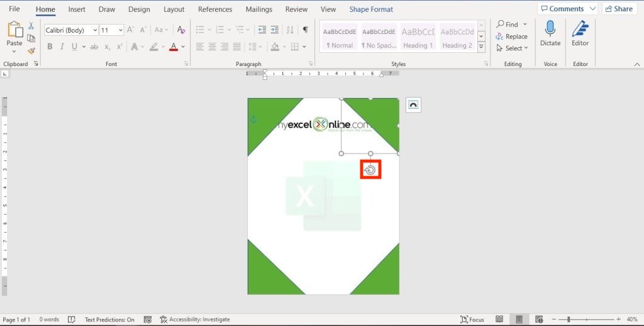Click the 40% zoom level
The width and height of the screenshot is (644, 326).
coord(631,320)
